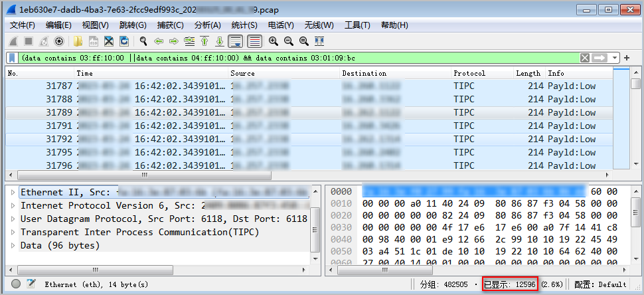Click packet list vertical scrollbar thumb
This screenshot has width=644, height=295.
coord(635,84)
